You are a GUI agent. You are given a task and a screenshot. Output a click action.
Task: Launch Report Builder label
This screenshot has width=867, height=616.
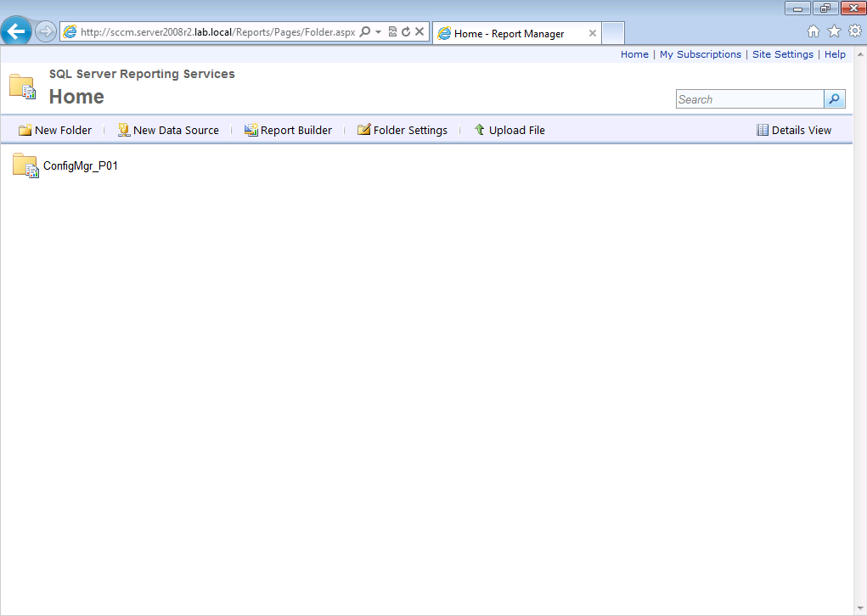(296, 131)
